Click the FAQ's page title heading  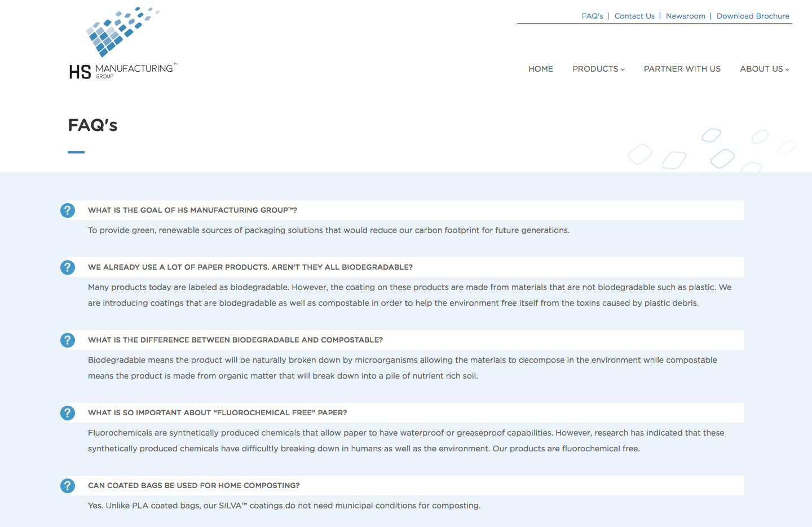click(92, 125)
